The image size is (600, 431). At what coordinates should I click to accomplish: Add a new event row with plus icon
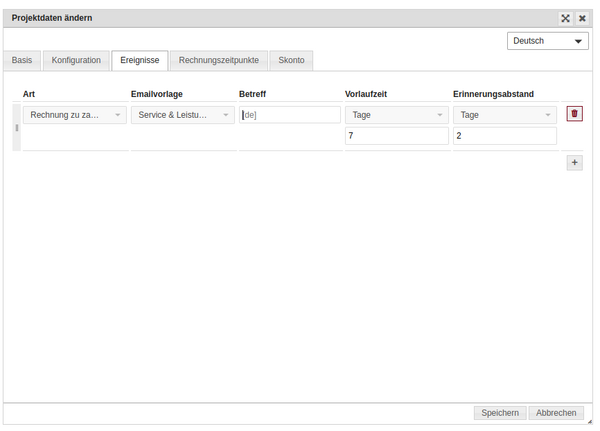pyautogui.click(x=574, y=162)
